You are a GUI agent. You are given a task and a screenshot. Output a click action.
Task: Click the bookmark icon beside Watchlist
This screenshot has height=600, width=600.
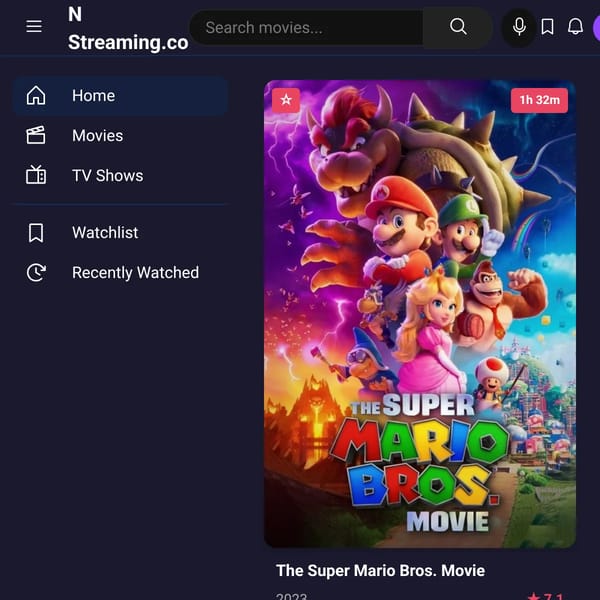click(x=36, y=233)
